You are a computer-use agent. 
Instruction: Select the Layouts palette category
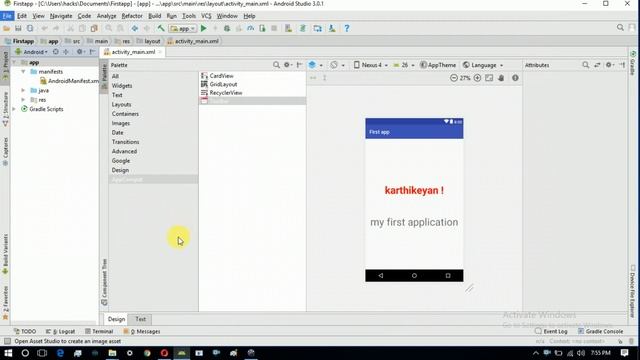pyautogui.click(x=121, y=104)
